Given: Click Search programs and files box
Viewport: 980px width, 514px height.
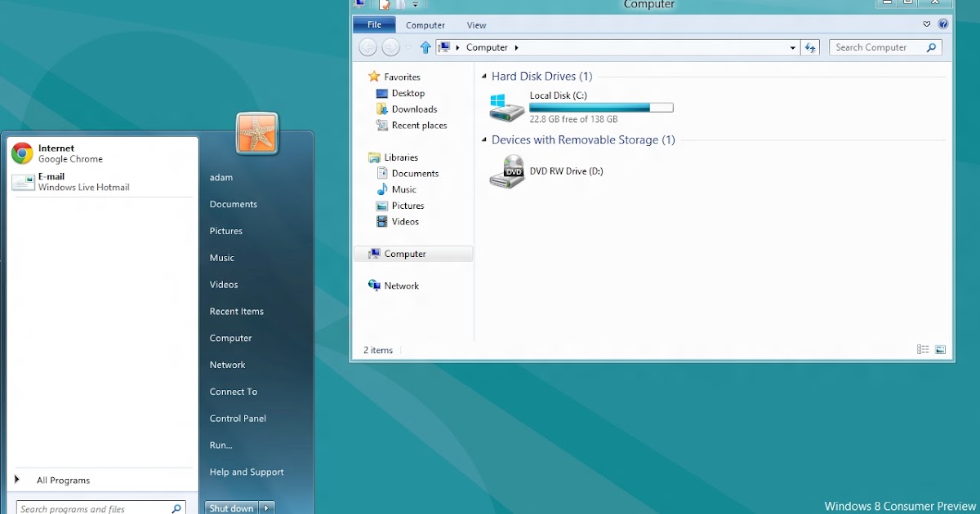Looking at the screenshot, I should click(x=100, y=508).
